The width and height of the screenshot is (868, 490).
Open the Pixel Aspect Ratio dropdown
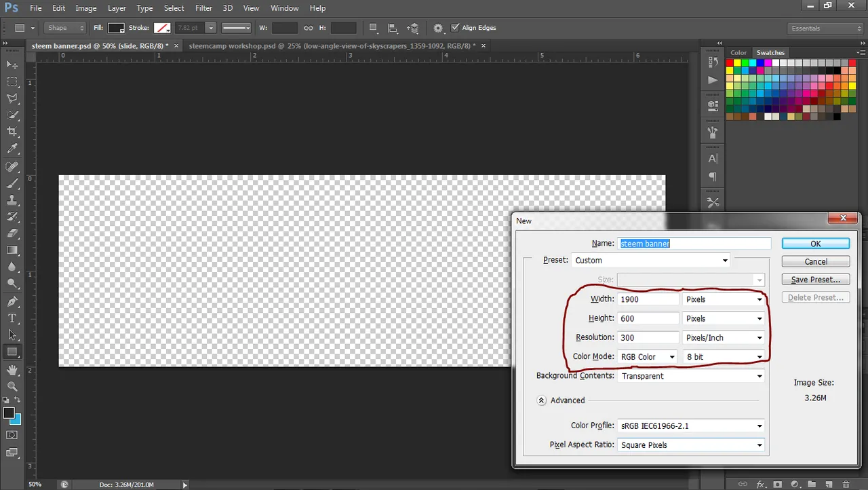[691, 445]
